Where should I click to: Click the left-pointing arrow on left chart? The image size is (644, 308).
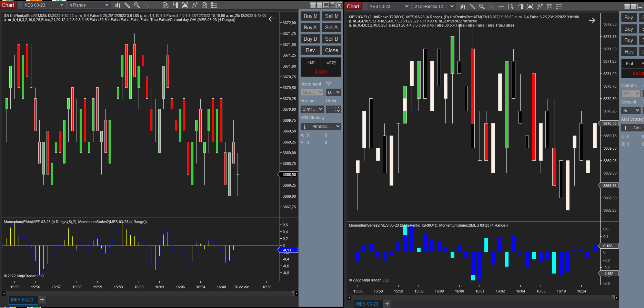(x=272, y=19)
